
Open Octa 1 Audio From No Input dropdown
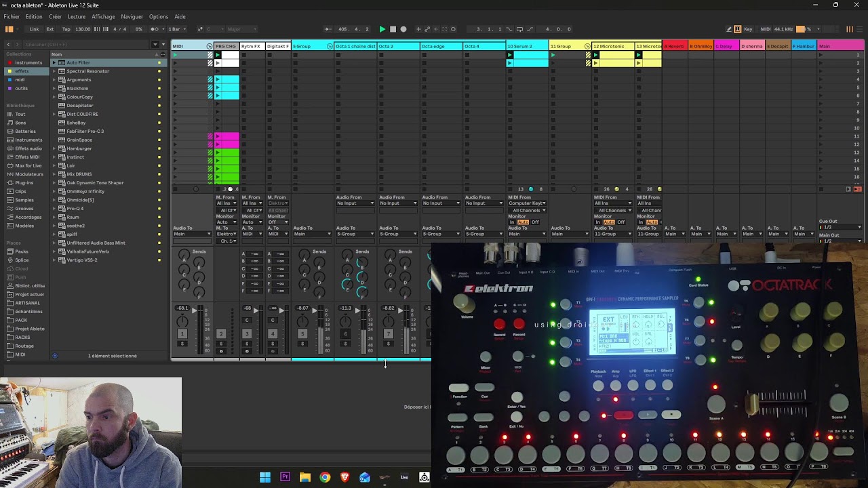[x=355, y=203]
